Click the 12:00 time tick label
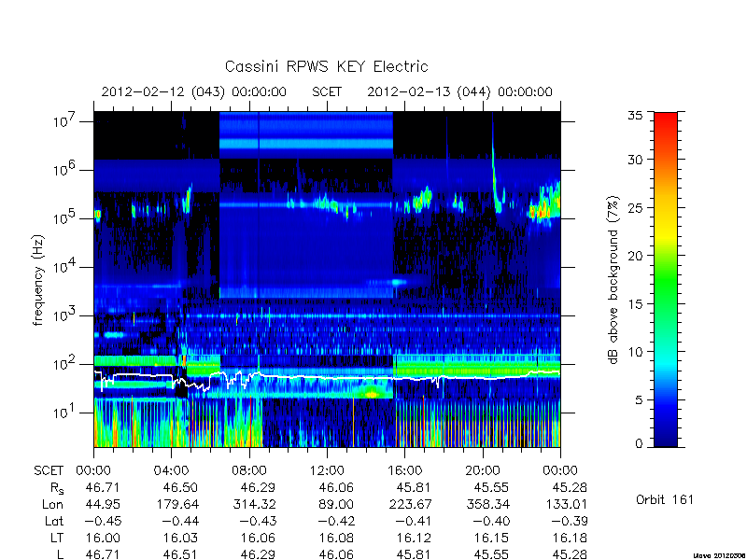 (x=327, y=470)
